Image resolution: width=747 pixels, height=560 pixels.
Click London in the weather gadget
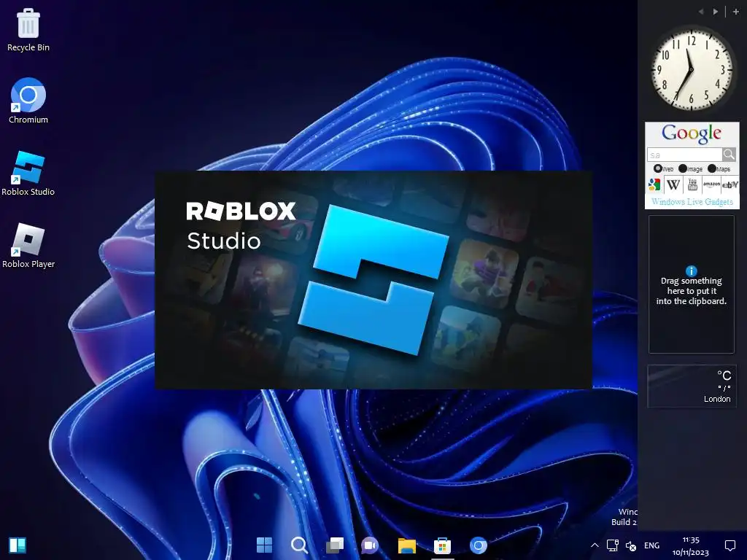pyautogui.click(x=717, y=399)
